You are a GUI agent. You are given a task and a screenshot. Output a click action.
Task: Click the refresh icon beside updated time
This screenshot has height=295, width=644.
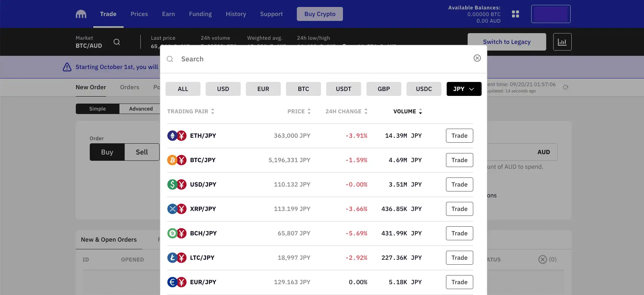565,87
